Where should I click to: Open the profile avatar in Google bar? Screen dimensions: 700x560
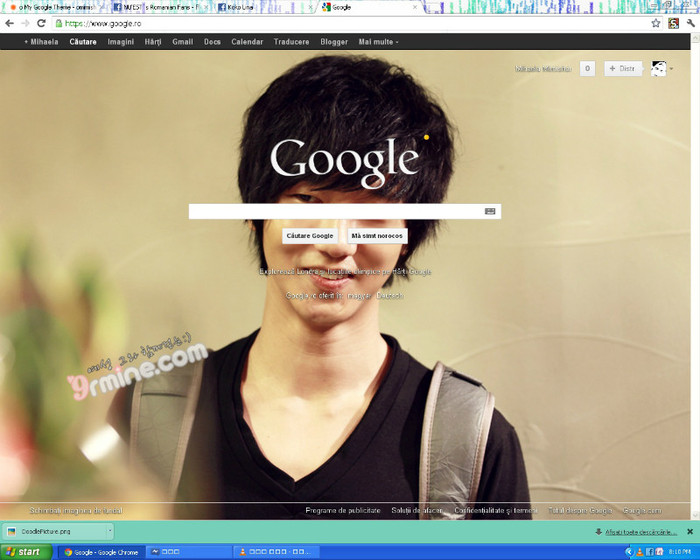pyautogui.click(x=659, y=69)
